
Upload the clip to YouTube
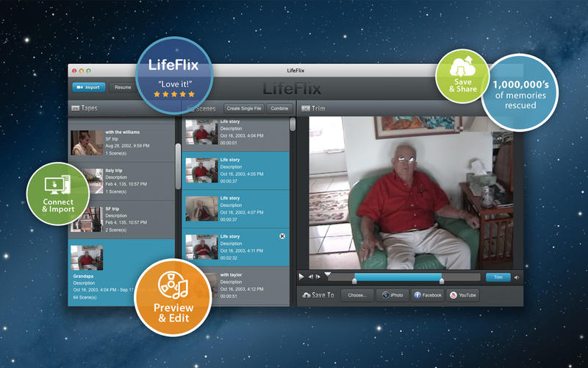point(464,295)
